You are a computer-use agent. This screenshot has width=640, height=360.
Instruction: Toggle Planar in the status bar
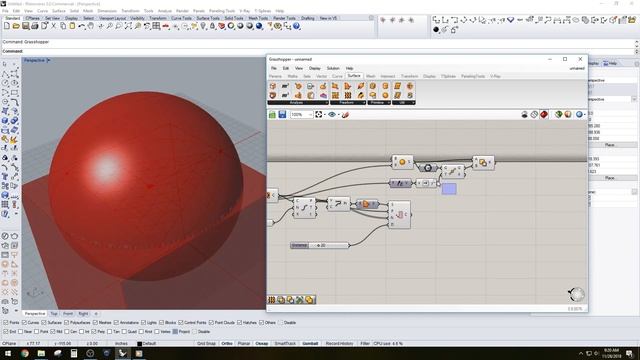pos(244,344)
